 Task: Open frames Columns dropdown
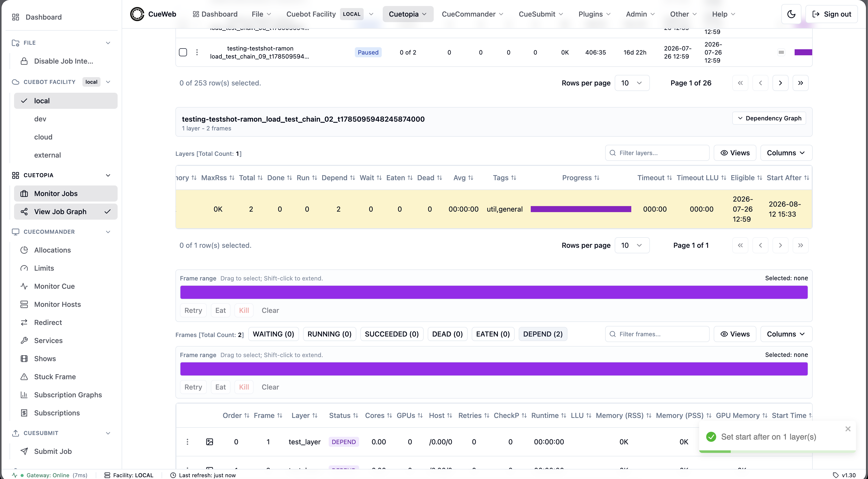tap(786, 334)
